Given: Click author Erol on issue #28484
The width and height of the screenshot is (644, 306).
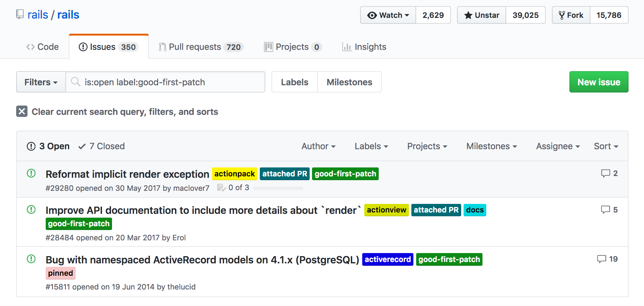Looking at the screenshot, I should (179, 238).
